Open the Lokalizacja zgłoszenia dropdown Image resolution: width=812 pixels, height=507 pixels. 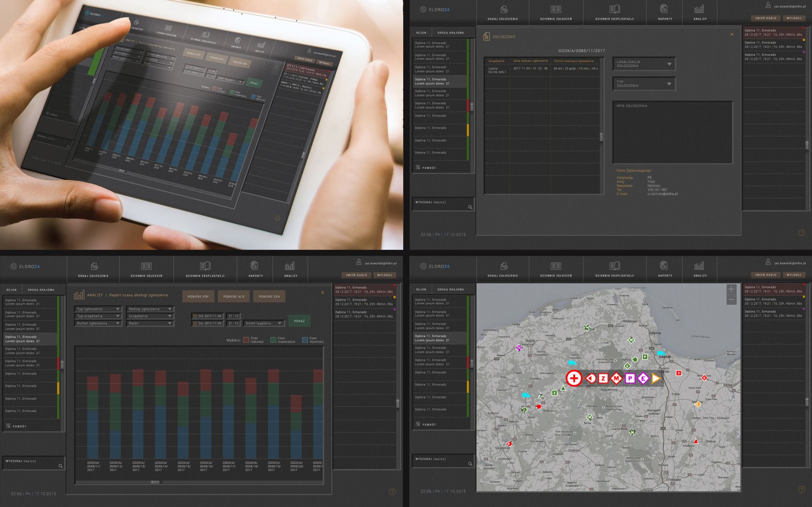tap(643, 64)
